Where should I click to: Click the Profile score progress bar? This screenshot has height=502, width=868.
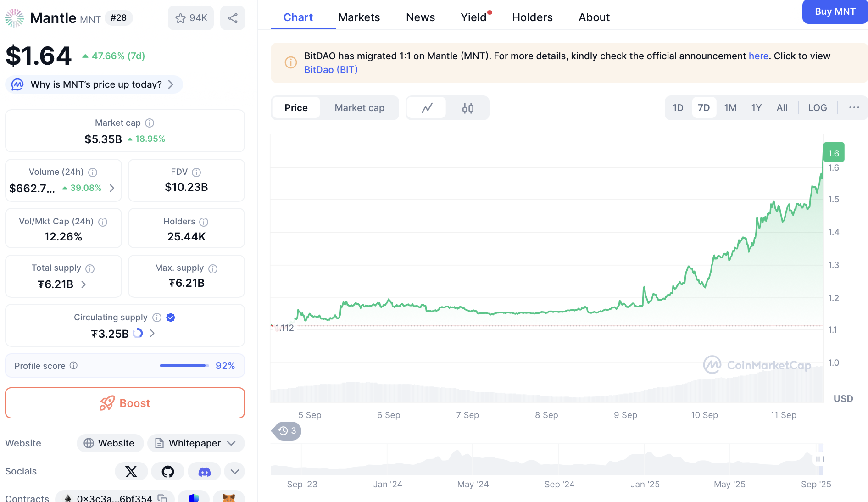click(184, 365)
